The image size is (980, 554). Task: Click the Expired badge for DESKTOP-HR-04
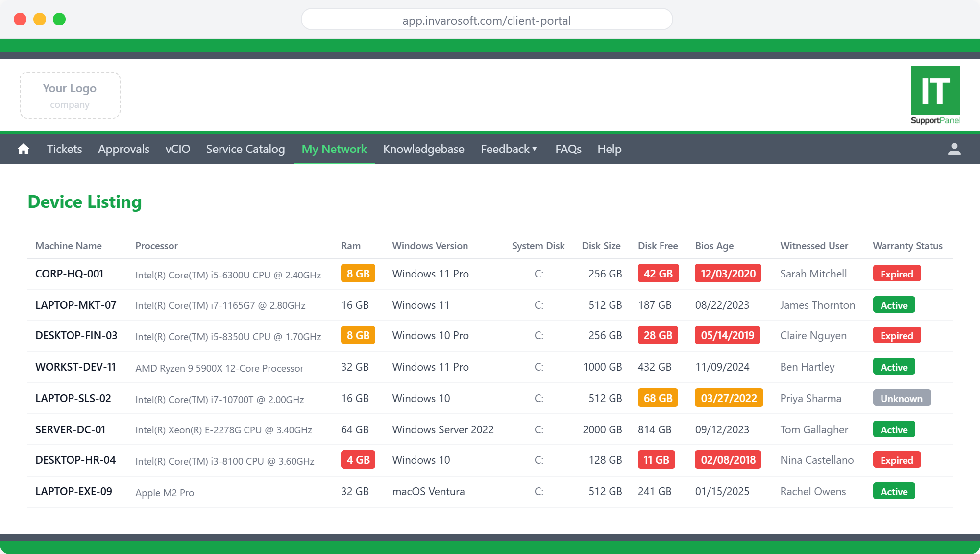[897, 460]
